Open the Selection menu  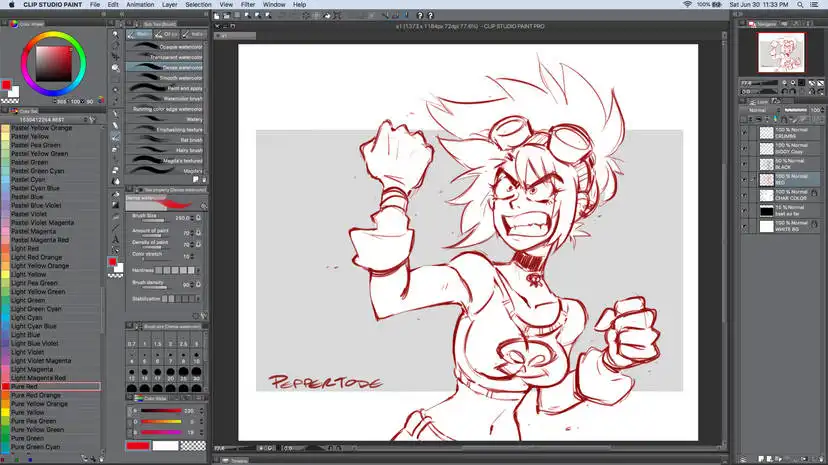198,4
